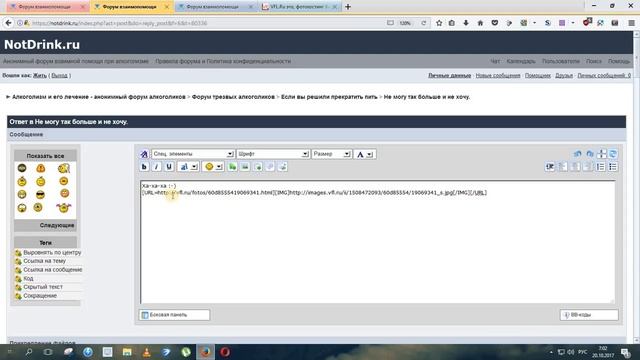
Task: Insert the sunglasses smiley
Action: point(40,194)
